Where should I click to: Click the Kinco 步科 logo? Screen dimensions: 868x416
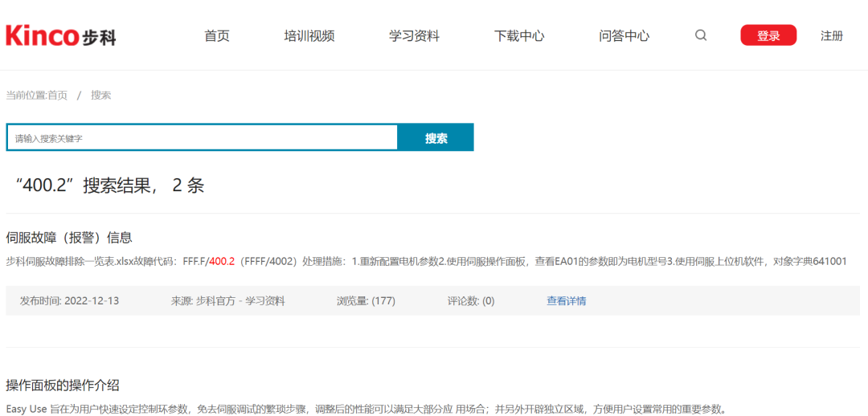(61, 35)
